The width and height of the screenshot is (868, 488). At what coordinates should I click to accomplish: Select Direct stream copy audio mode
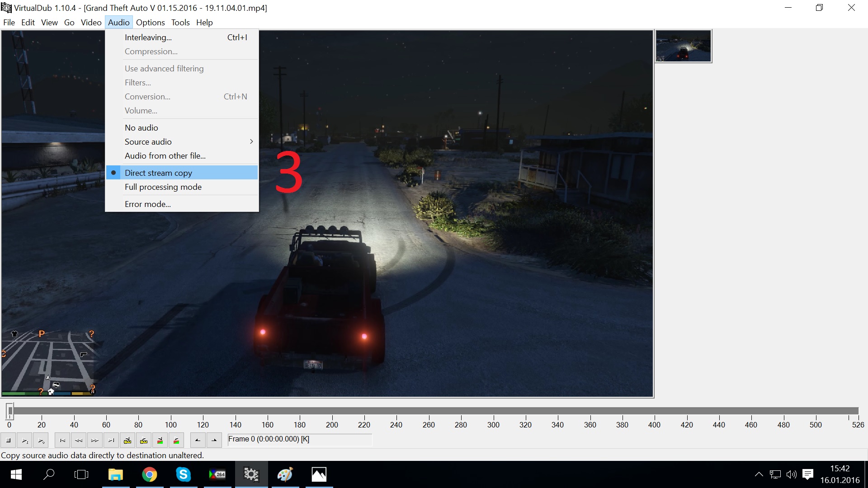pos(158,173)
